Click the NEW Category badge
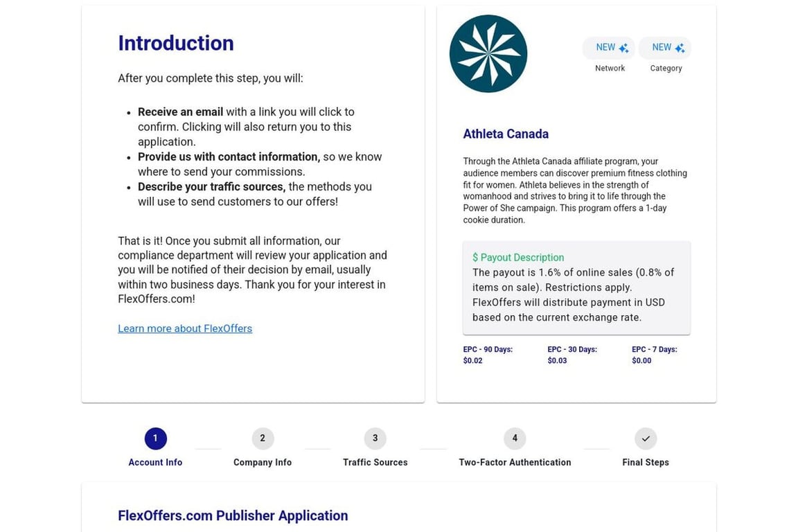Image resolution: width=798 pixels, height=532 pixels. 665,48
